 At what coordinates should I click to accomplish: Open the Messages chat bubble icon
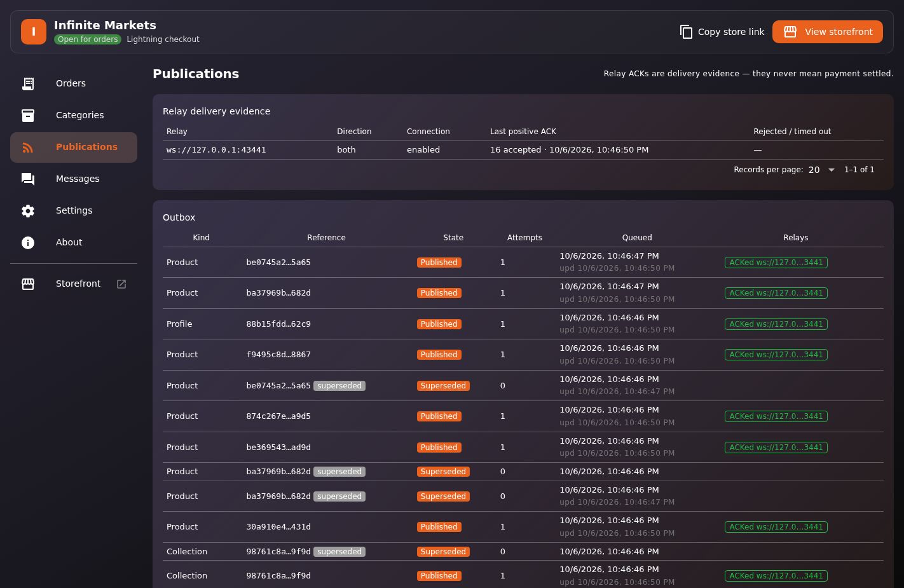point(28,179)
